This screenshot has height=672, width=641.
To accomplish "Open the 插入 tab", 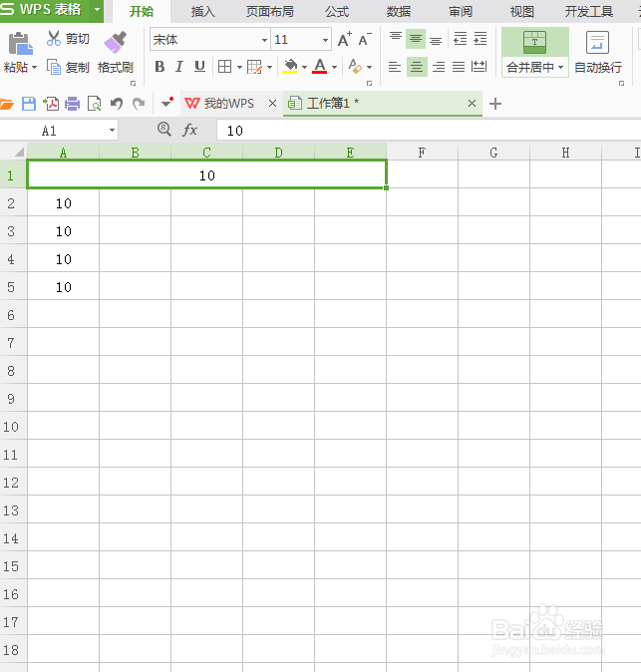I will coord(202,12).
